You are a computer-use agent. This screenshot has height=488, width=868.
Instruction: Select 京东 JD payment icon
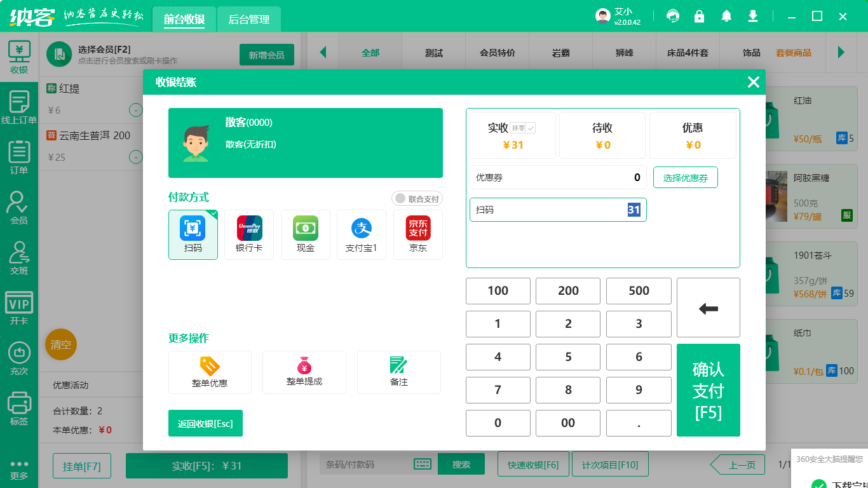418,234
